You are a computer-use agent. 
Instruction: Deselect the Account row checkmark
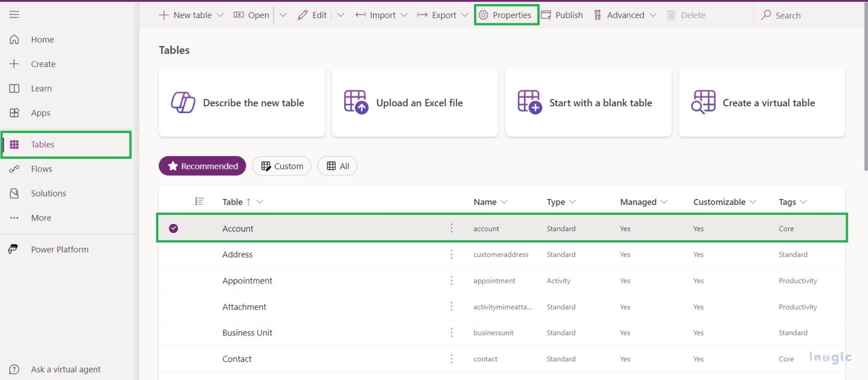coord(173,228)
